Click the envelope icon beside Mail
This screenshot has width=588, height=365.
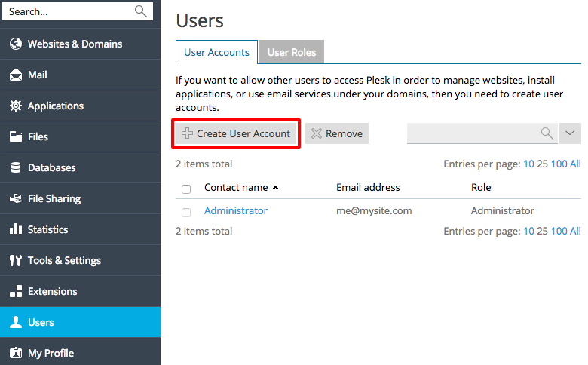coord(16,75)
